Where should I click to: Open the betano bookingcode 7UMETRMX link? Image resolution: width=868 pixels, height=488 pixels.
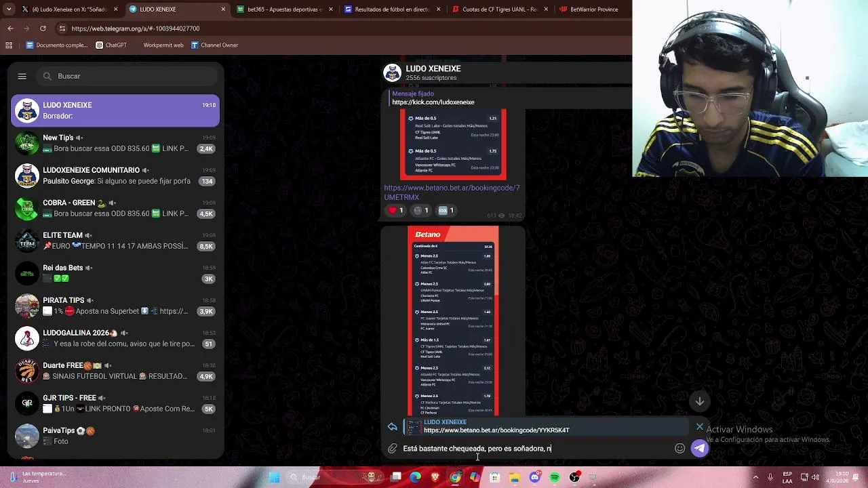(452, 192)
